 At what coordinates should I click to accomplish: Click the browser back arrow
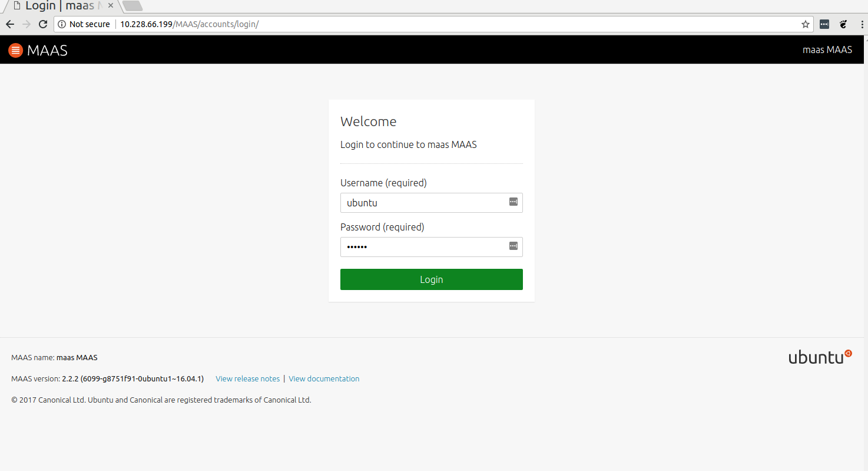pyautogui.click(x=9, y=24)
